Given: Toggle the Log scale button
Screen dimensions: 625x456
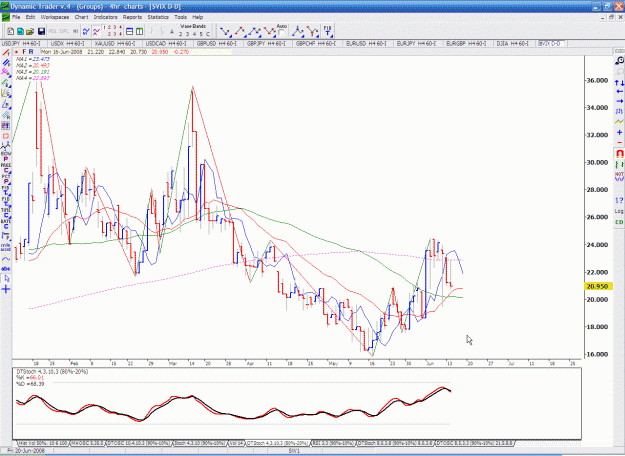Looking at the screenshot, I should click(619, 211).
